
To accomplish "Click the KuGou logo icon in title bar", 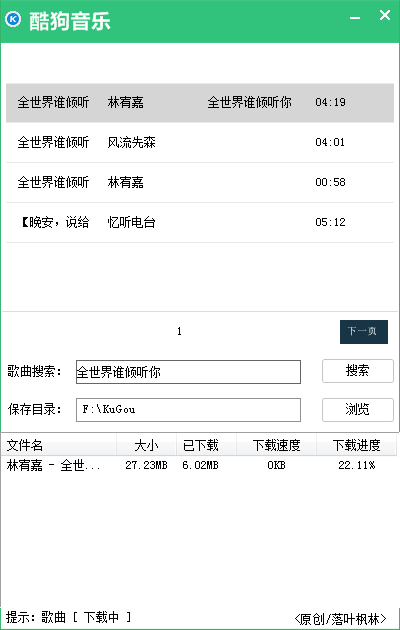I will pyautogui.click(x=13, y=19).
